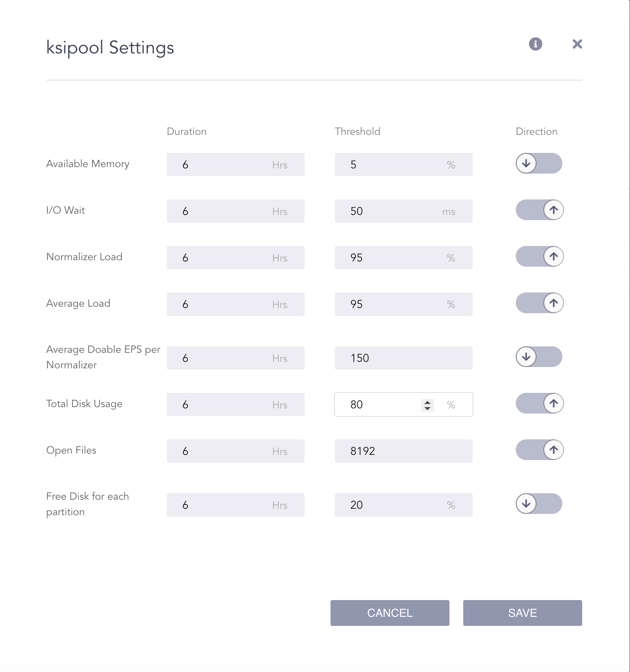Click the SAVE button

[522, 613]
